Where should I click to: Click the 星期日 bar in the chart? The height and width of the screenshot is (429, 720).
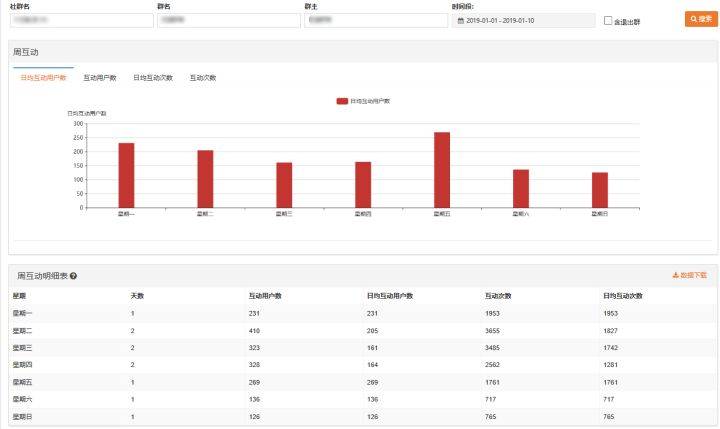[600, 189]
